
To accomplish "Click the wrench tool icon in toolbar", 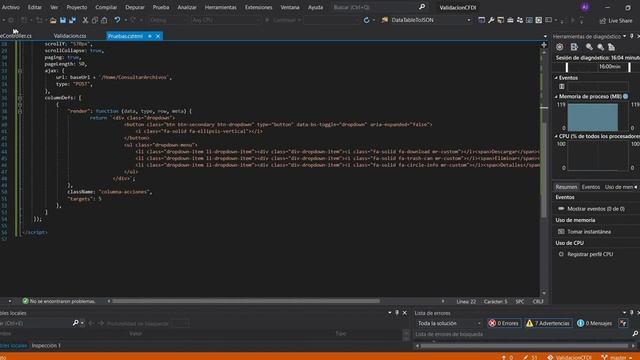I will [x=491, y=20].
